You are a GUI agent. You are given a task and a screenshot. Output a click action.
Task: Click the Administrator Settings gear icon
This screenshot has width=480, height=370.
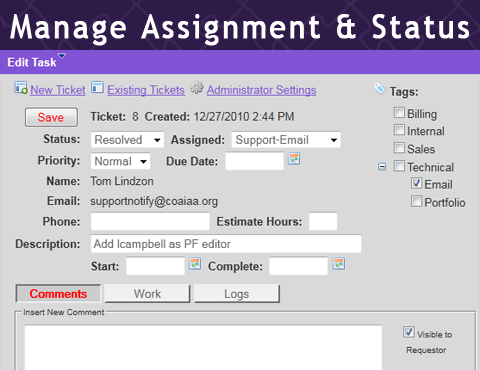click(x=197, y=88)
